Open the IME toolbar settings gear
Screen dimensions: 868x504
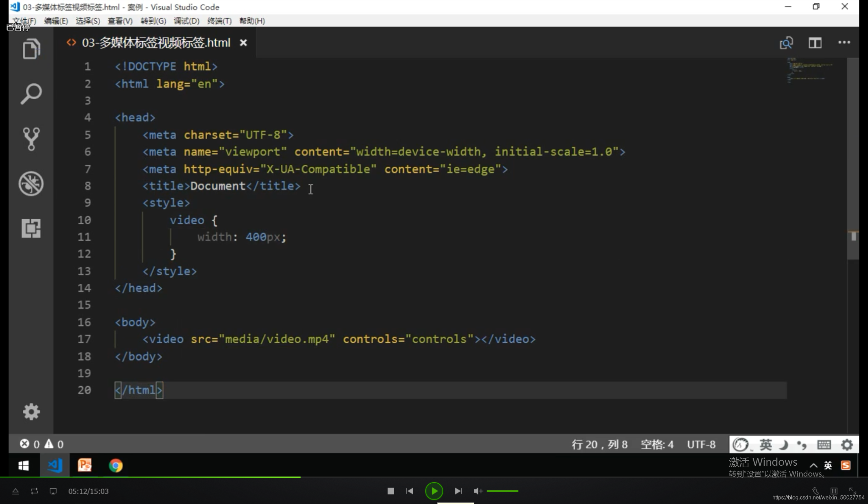847,444
